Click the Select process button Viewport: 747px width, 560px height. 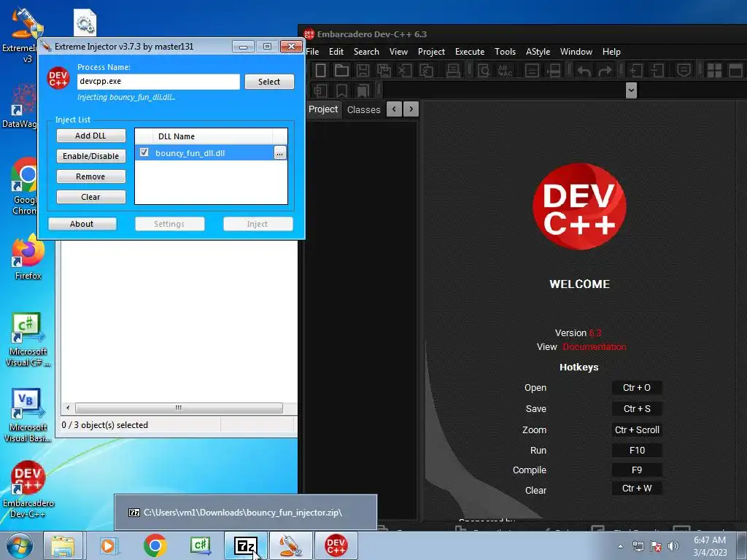coord(269,82)
